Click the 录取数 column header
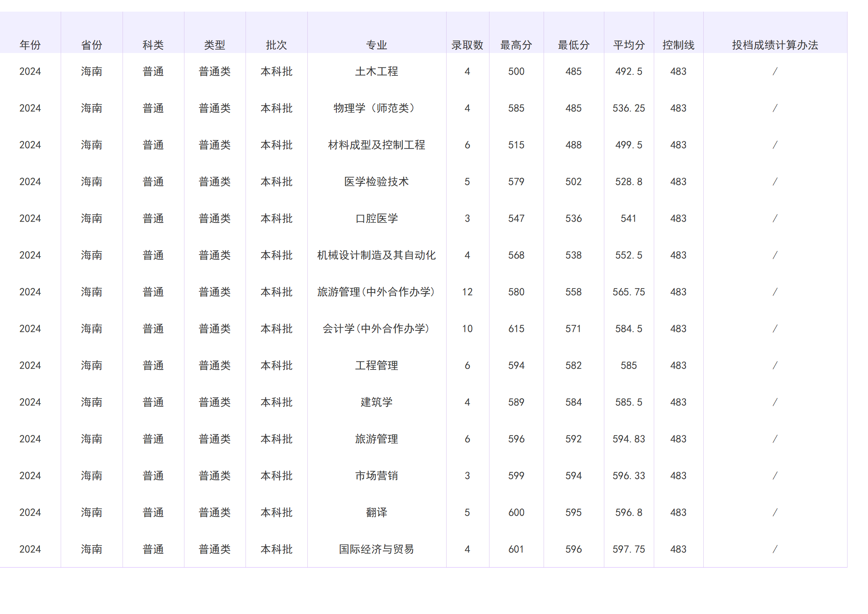This screenshot has width=868, height=614. point(468,44)
